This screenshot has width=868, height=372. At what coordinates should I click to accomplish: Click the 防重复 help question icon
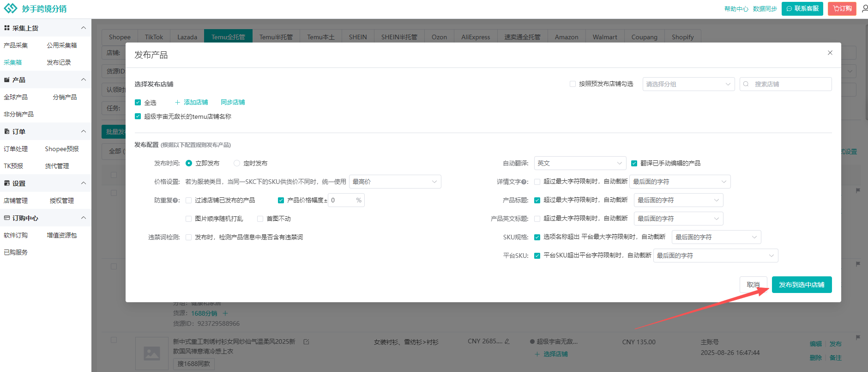175,201
